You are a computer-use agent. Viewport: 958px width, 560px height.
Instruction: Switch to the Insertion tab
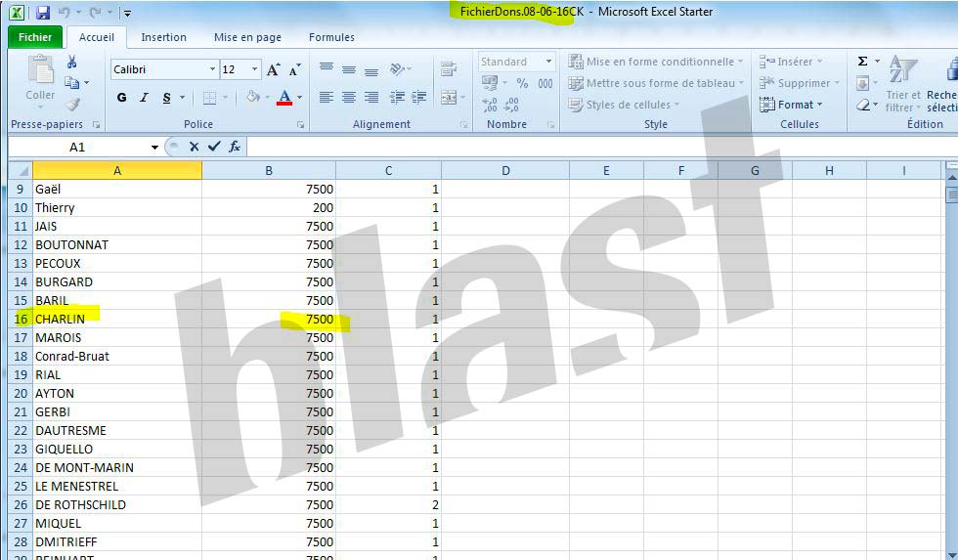164,37
